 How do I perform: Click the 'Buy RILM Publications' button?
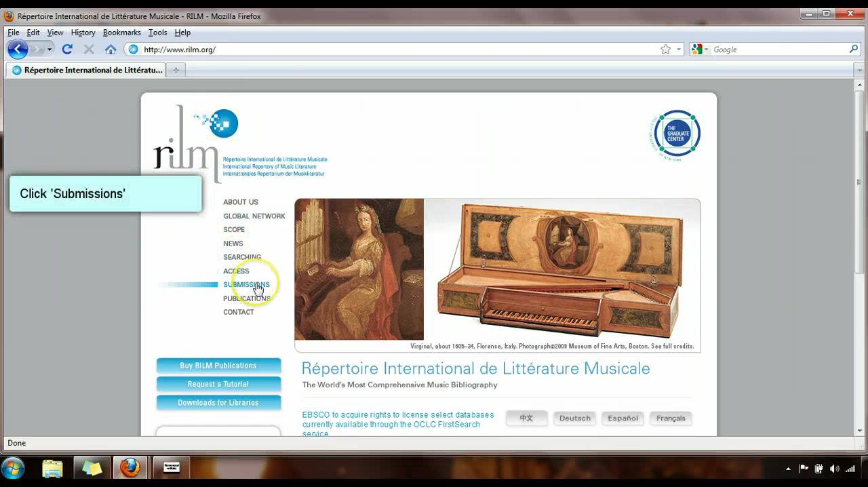pos(218,366)
